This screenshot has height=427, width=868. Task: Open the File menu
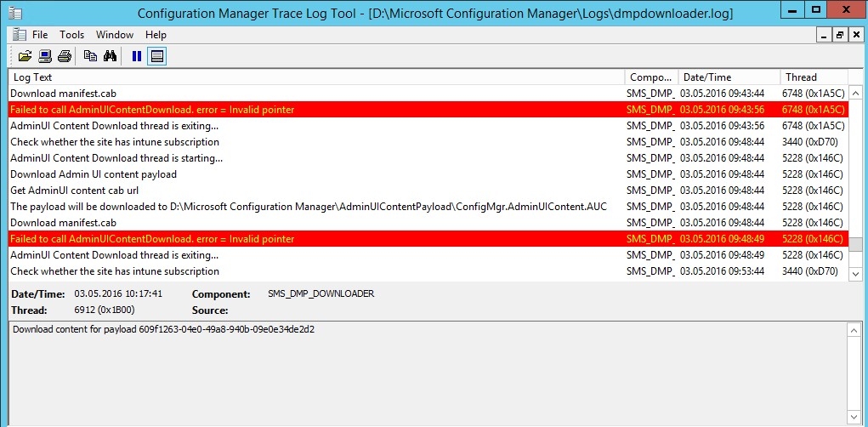click(x=40, y=35)
